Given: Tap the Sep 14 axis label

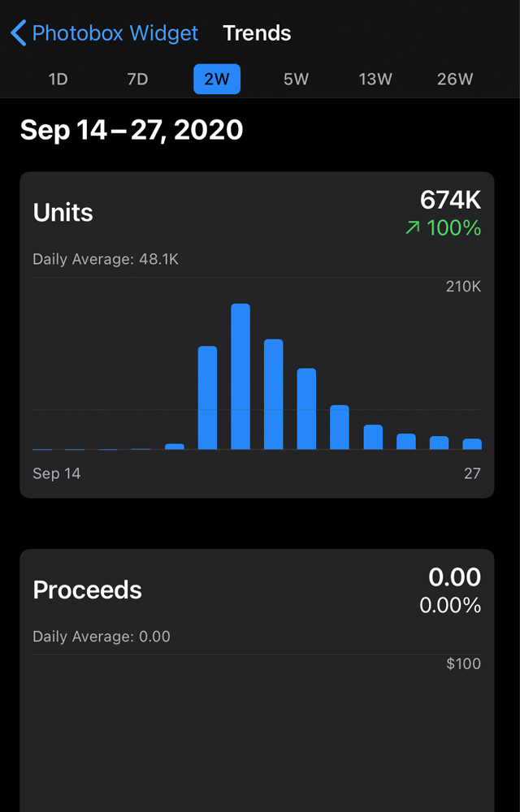Looking at the screenshot, I should [x=56, y=473].
